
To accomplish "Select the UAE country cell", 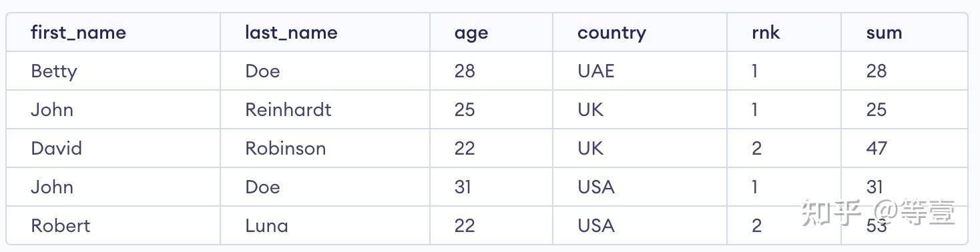I will pos(595,71).
